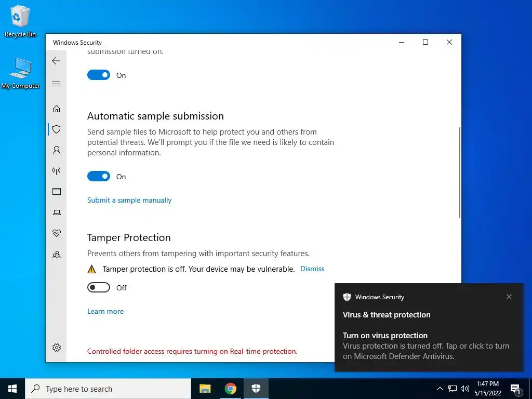Click Windows Security shield on taskbar
This screenshot has height=399, width=532.
pyautogui.click(x=256, y=389)
